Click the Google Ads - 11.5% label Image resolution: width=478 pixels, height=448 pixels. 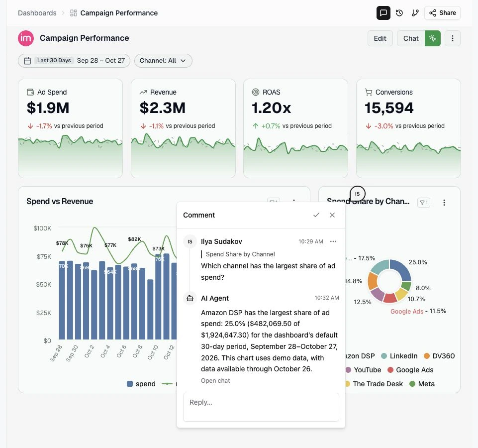pos(418,311)
